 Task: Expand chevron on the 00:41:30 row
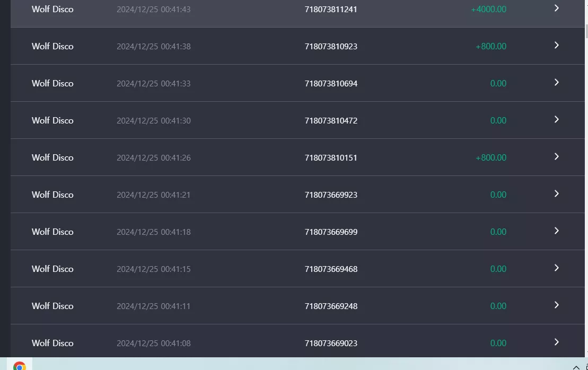[x=557, y=120]
